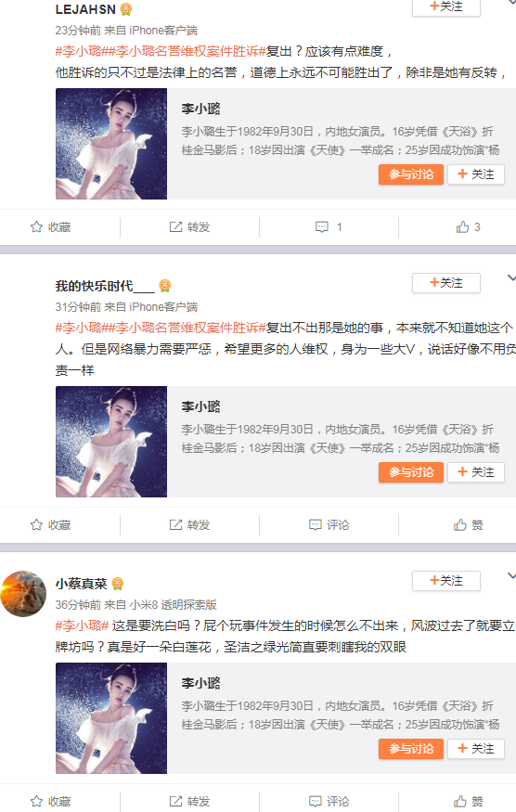Expand the options chevron on 我的快乐时代's post
516x812 pixels.
point(511,278)
